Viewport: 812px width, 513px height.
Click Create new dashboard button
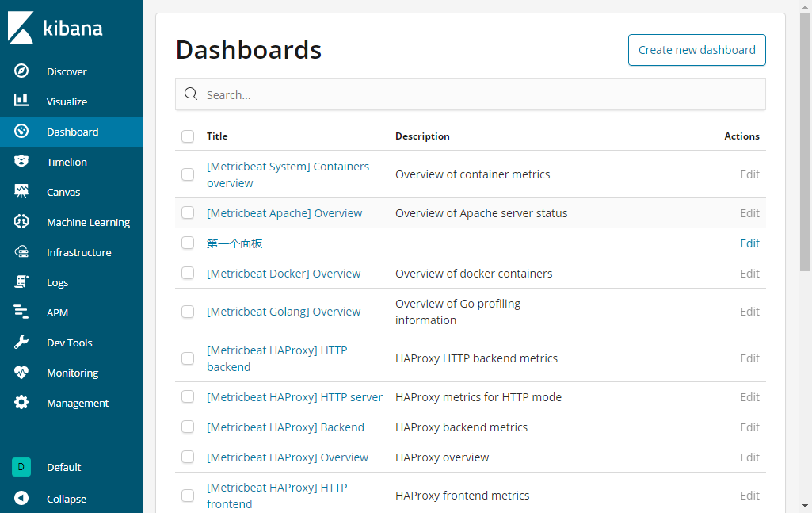(x=696, y=50)
